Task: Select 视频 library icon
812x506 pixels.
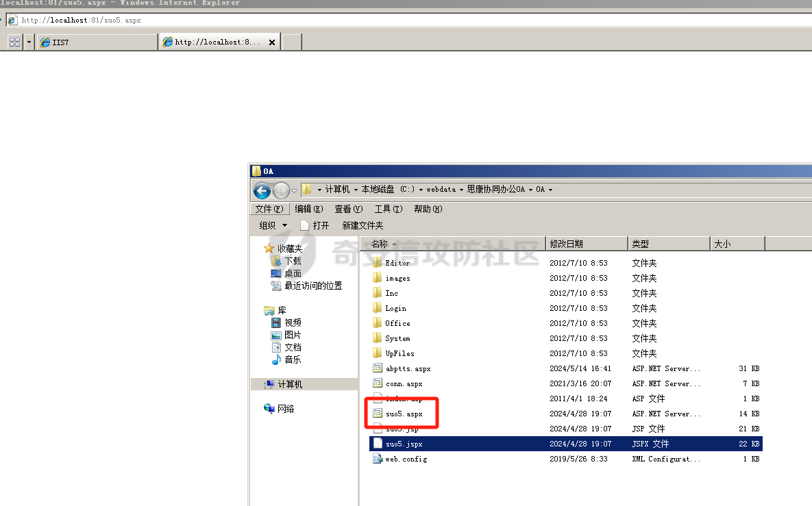Action: click(277, 323)
